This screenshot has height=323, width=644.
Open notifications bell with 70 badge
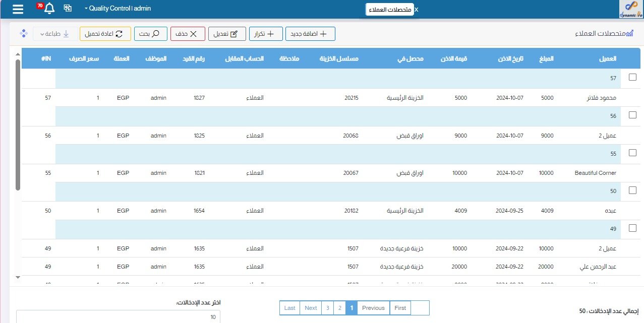click(x=49, y=9)
